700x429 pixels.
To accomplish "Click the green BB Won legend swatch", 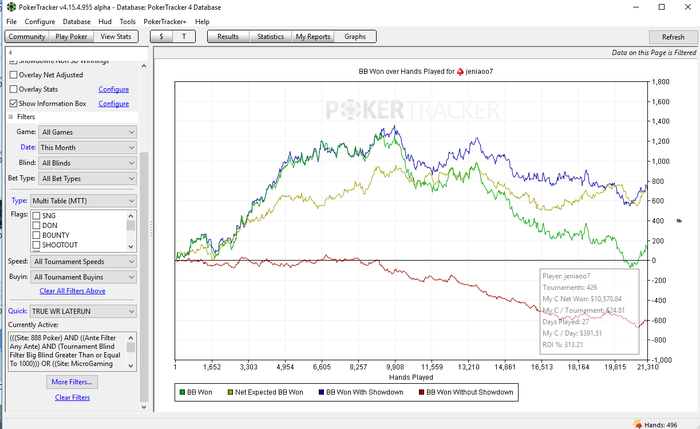I will click(182, 392).
